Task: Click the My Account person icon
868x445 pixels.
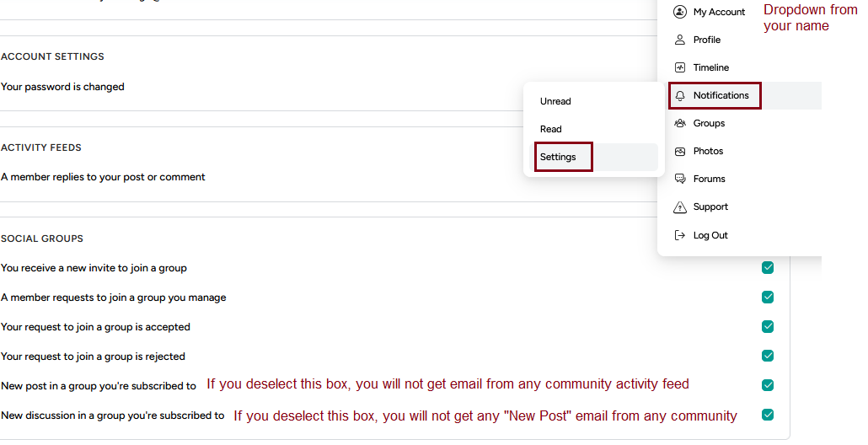Action: [680, 12]
